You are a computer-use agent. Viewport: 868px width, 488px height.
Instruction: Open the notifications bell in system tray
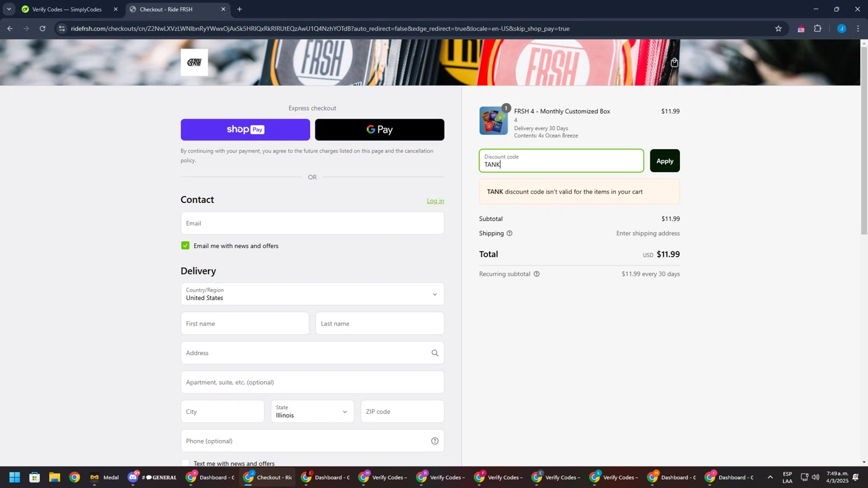[x=856, y=478]
